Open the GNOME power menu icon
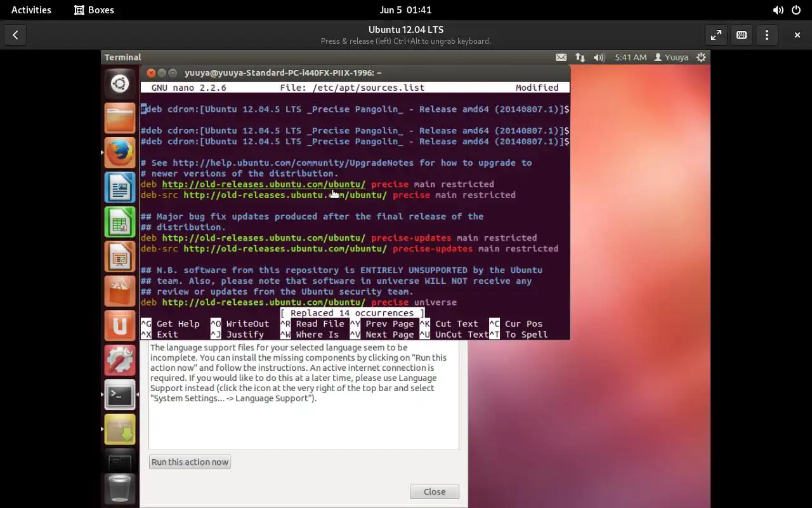This screenshot has height=508, width=812. 796,10
